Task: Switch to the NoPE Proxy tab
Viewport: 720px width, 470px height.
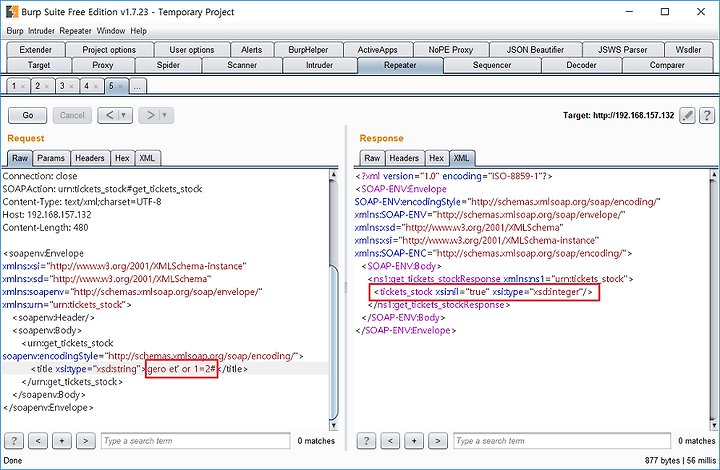Action: click(x=451, y=50)
